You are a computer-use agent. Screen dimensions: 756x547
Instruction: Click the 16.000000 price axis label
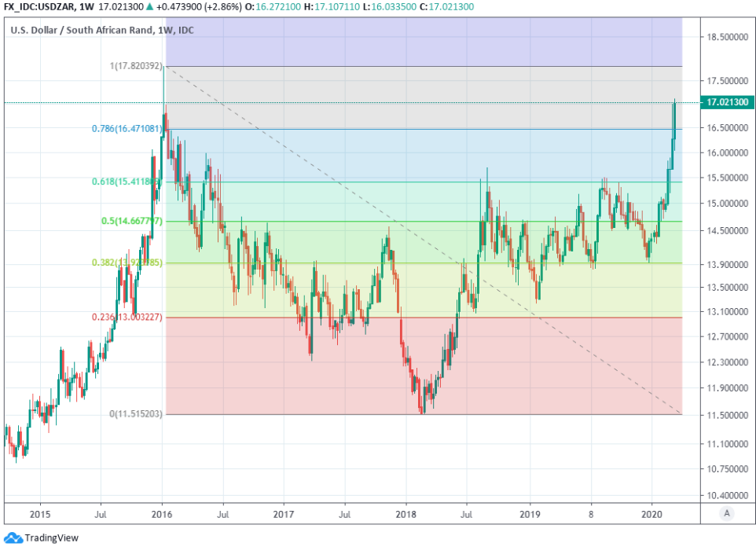point(727,152)
